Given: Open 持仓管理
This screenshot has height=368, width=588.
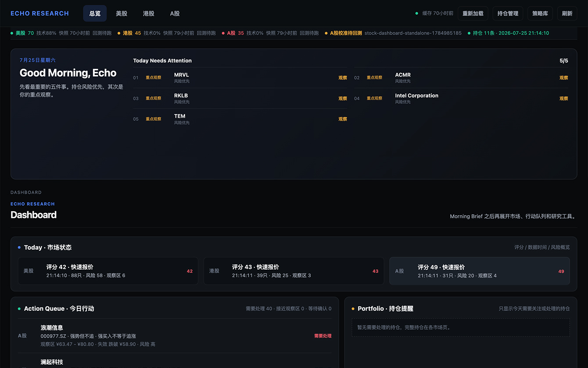Looking at the screenshot, I should [508, 14].
